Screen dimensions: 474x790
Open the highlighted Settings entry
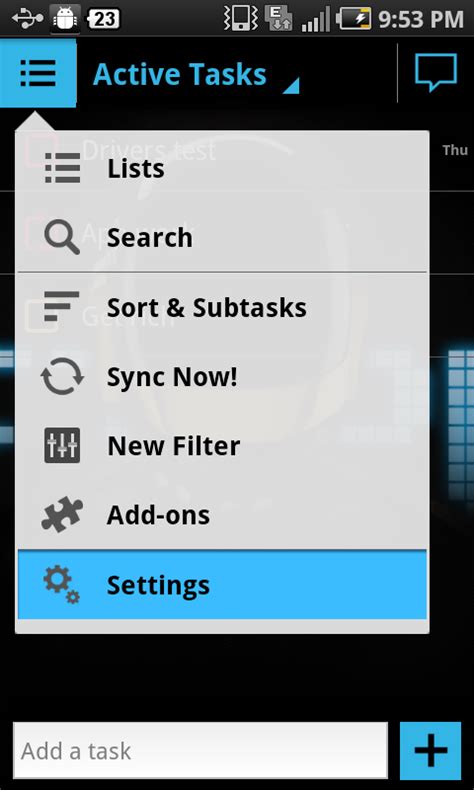click(222, 584)
